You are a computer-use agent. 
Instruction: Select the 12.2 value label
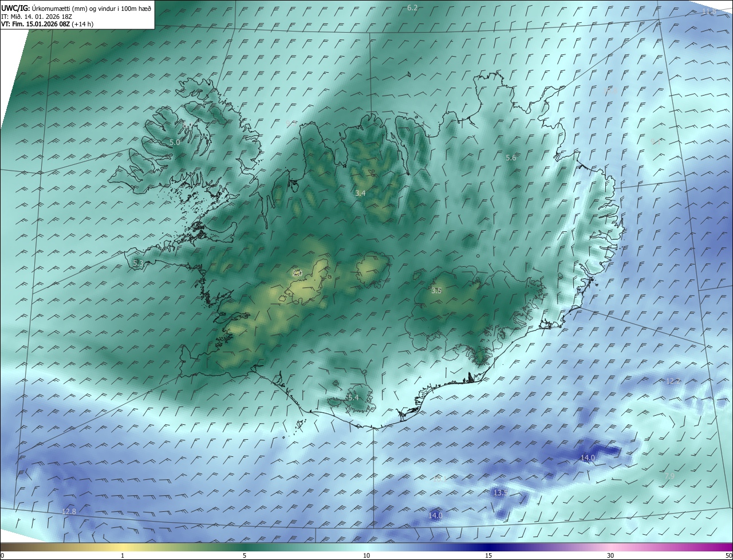pos(673,381)
